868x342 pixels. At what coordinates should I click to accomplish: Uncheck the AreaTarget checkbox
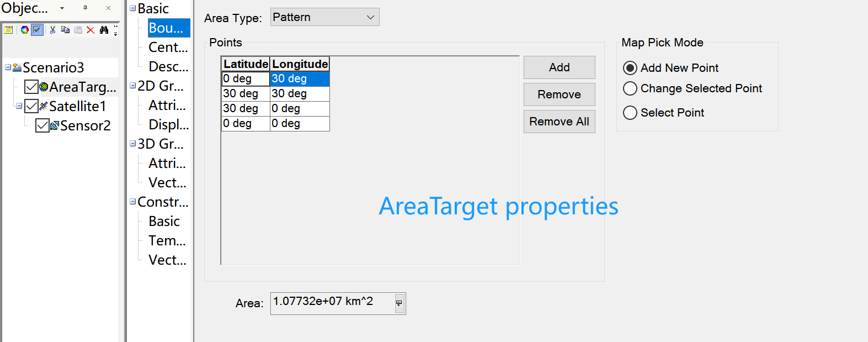click(x=31, y=87)
